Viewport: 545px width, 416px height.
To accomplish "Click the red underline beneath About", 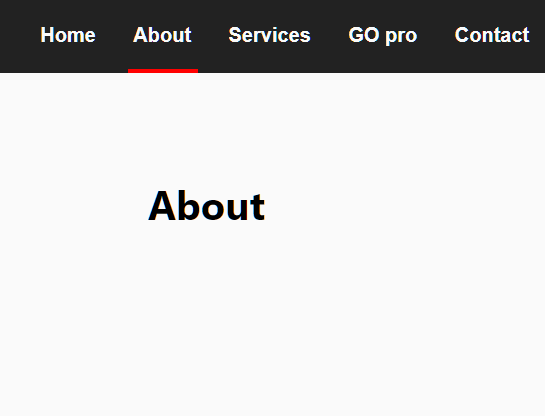I will tap(163, 71).
